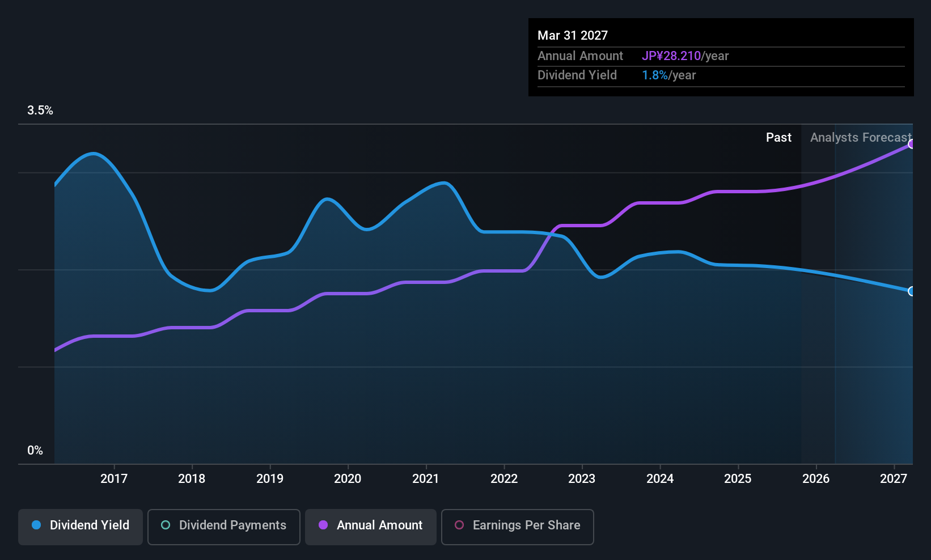Screen dimensions: 931x560
Task: Click the Mar 31 2027 tooltip date
Action: (573, 36)
